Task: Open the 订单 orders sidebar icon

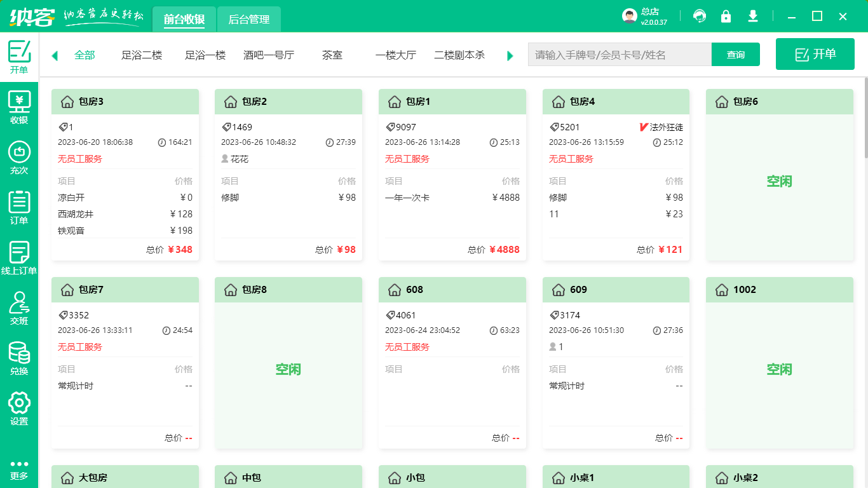Action: 19,207
